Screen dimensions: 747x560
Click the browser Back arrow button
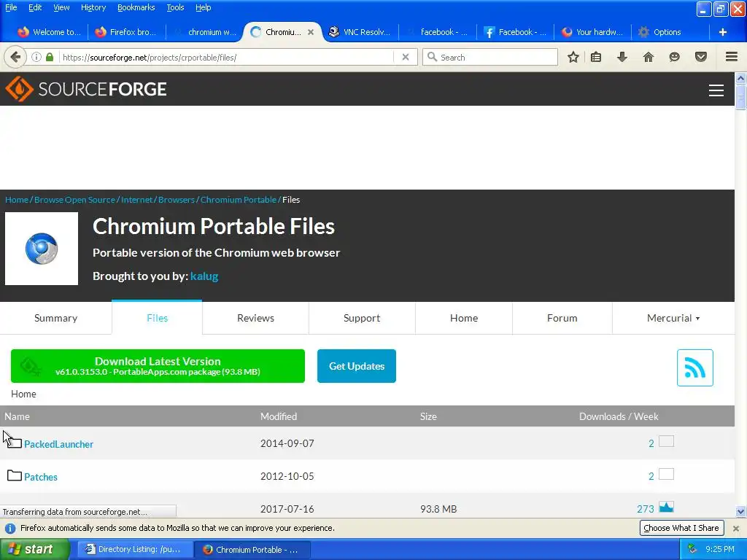[15, 57]
